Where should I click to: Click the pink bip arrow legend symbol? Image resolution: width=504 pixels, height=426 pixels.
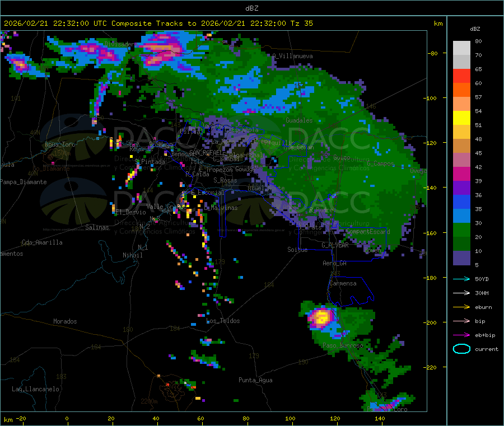point(461,321)
